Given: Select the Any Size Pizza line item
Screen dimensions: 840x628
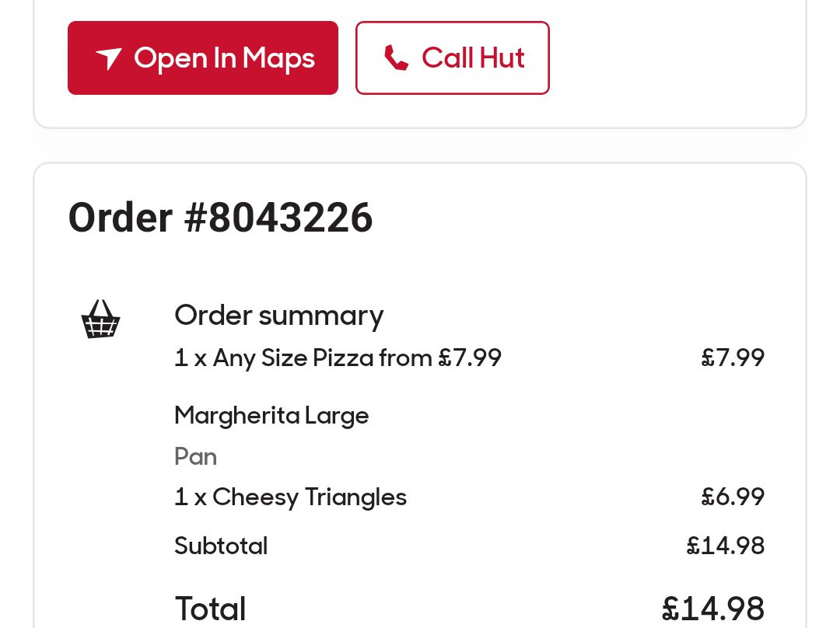Looking at the screenshot, I should pos(338,358).
